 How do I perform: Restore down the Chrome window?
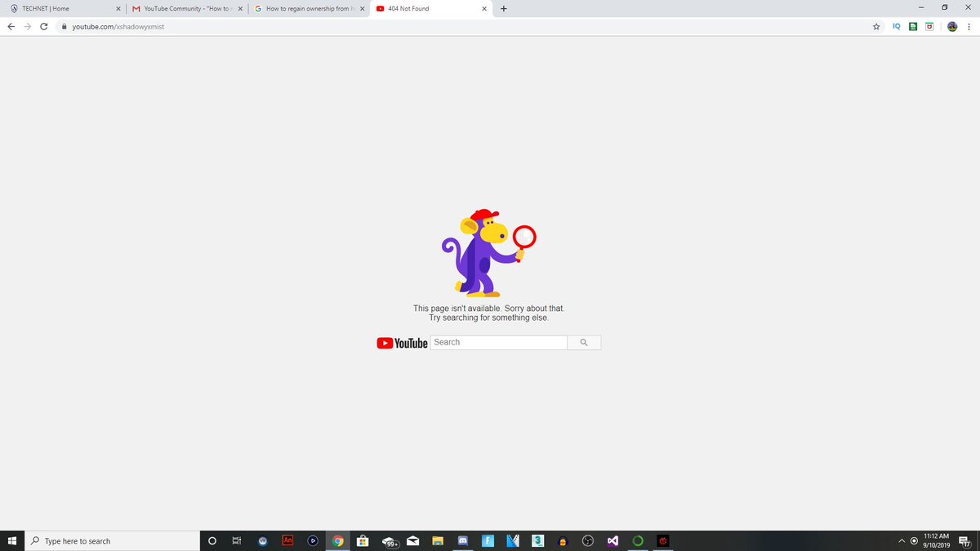(x=944, y=8)
